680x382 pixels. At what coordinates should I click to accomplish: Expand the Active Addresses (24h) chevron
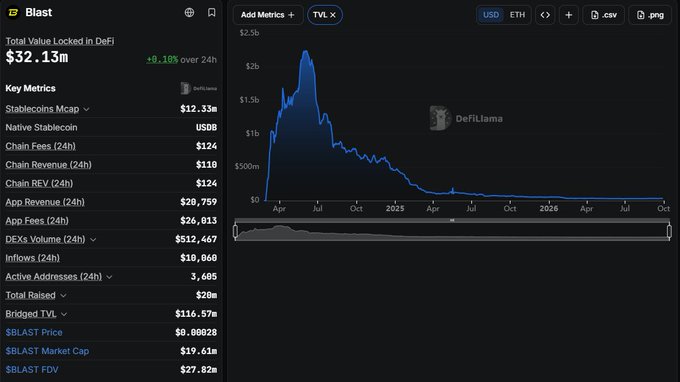pos(109,277)
